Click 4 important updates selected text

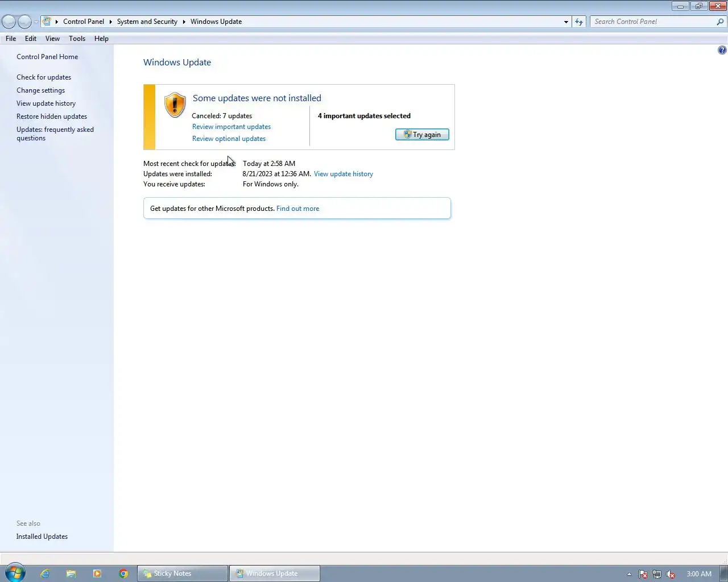(x=364, y=116)
